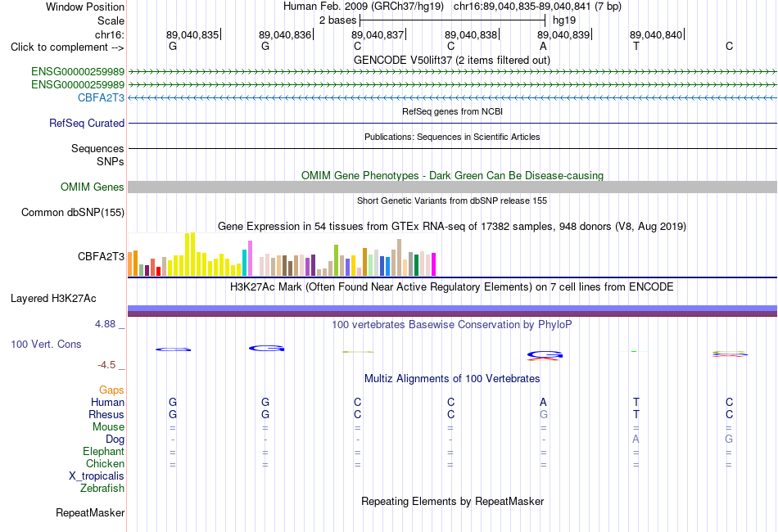The image size is (778, 532).
Task: Click the '100 vertebrates Basewise Conservation by PhyloP' title
Action: (452, 324)
